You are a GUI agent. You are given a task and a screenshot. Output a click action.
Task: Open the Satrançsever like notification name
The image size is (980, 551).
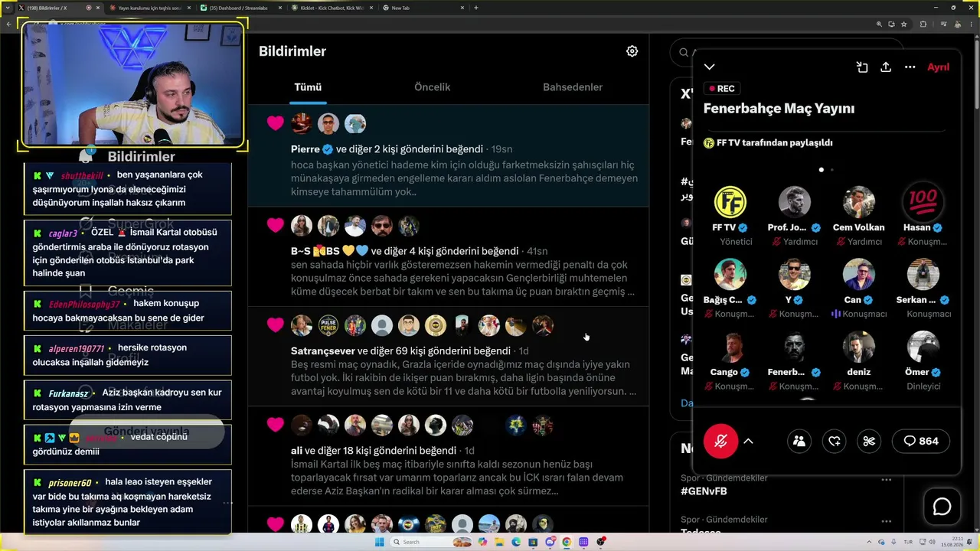pos(323,351)
